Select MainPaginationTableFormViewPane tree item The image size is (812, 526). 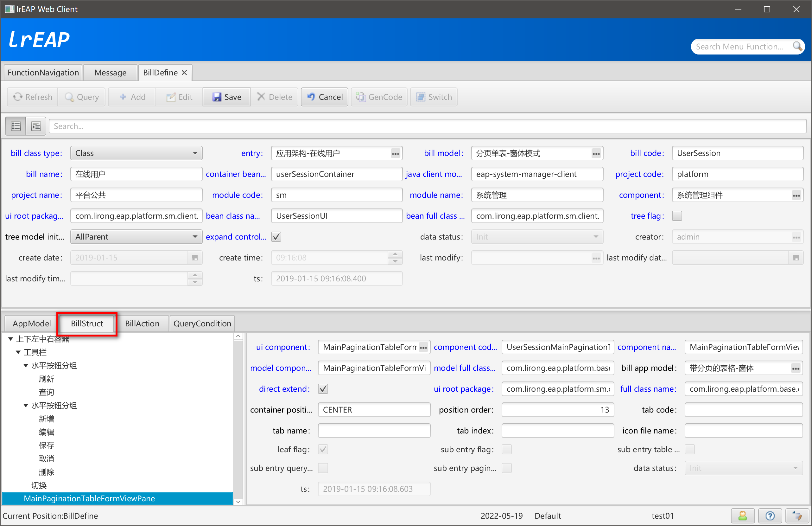[x=117, y=499]
